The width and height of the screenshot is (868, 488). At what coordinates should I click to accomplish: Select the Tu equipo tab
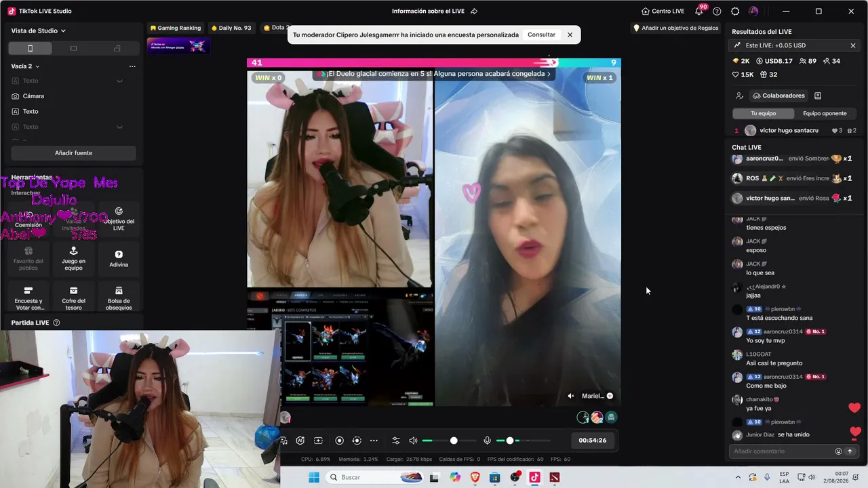tap(763, 113)
